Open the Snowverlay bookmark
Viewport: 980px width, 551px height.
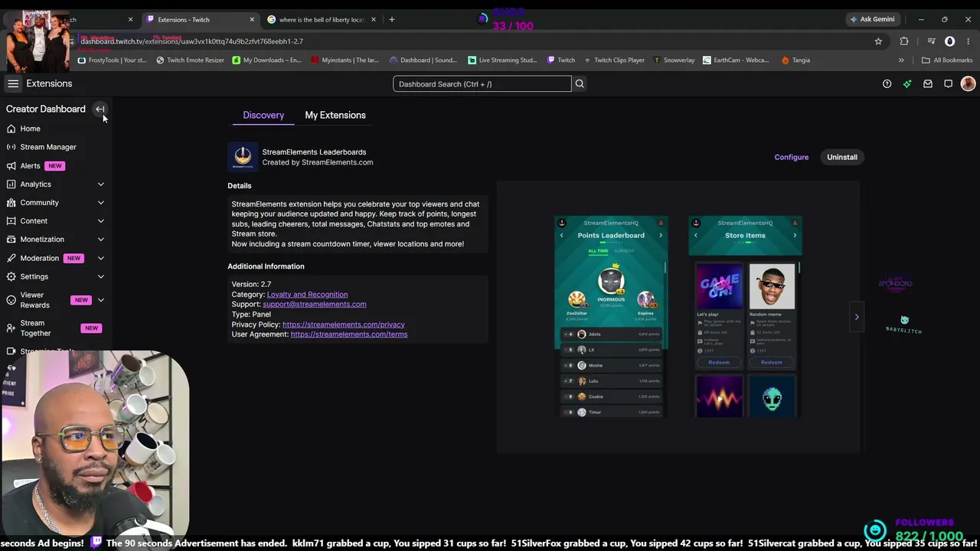[675, 60]
